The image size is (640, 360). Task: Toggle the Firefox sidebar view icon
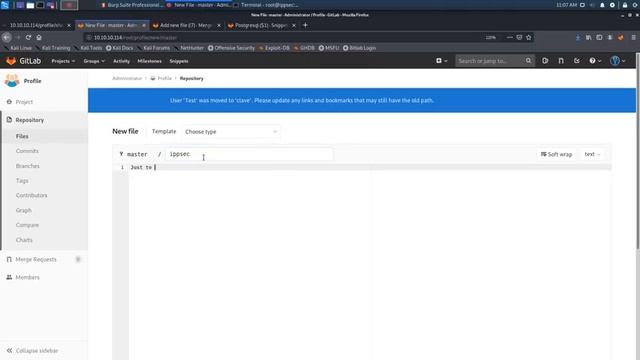click(x=599, y=38)
